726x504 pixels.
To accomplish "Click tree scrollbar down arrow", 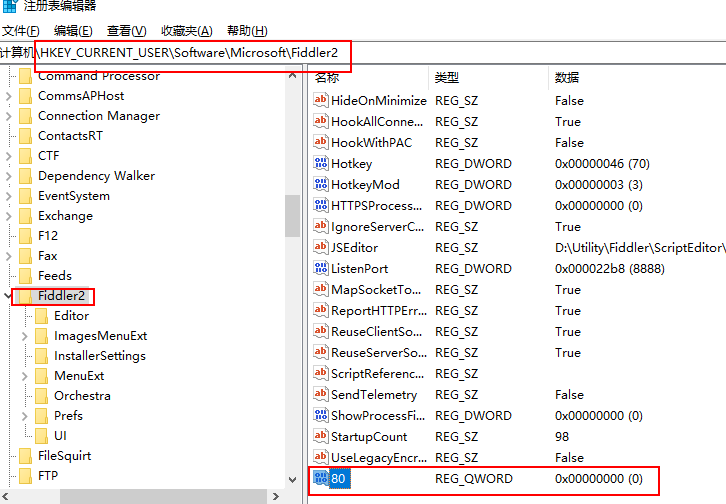I will (293, 480).
